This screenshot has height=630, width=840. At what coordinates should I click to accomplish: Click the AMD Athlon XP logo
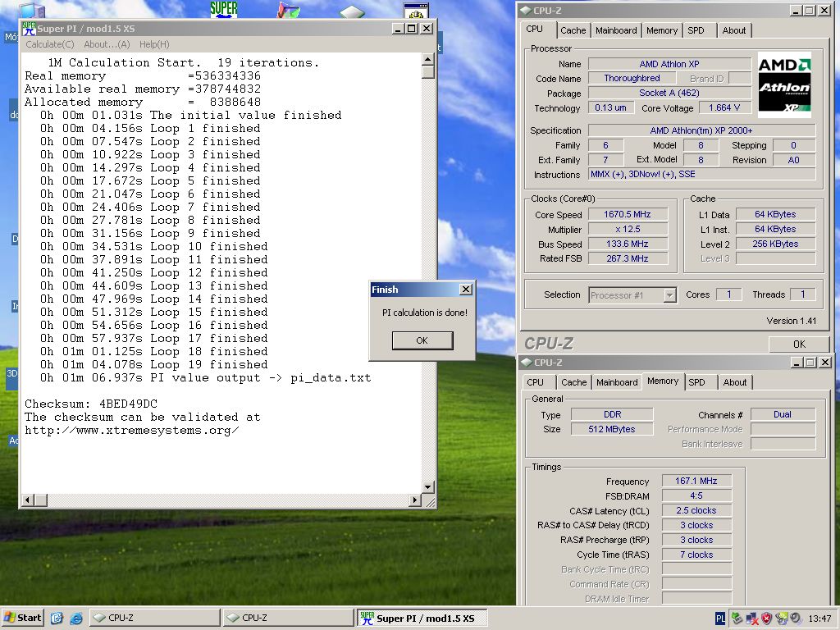784,84
